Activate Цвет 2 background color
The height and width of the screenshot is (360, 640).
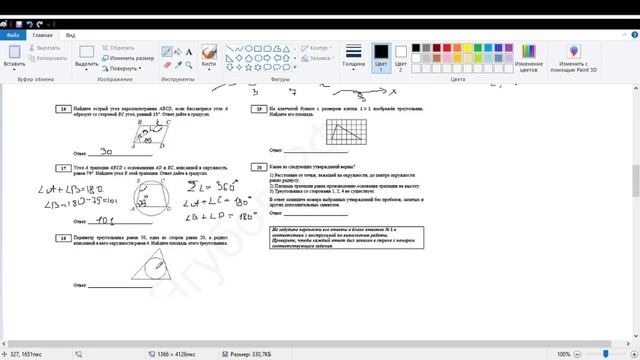[x=401, y=58]
